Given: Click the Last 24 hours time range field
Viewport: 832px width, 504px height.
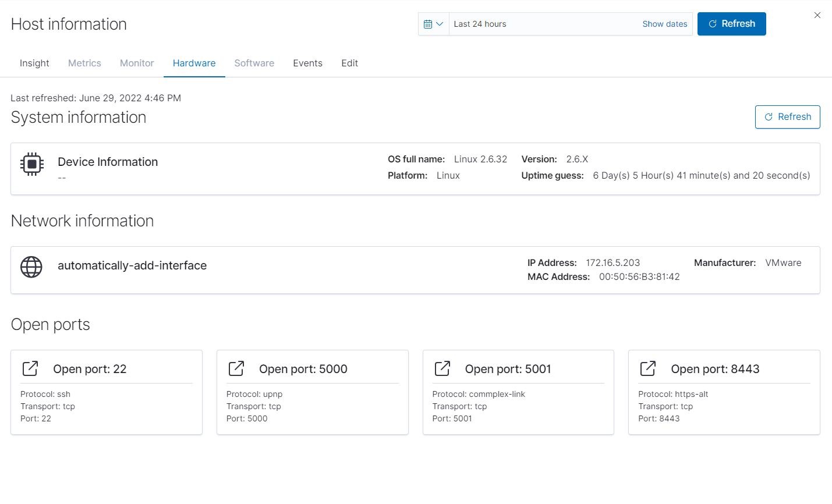Looking at the screenshot, I should pyautogui.click(x=545, y=24).
